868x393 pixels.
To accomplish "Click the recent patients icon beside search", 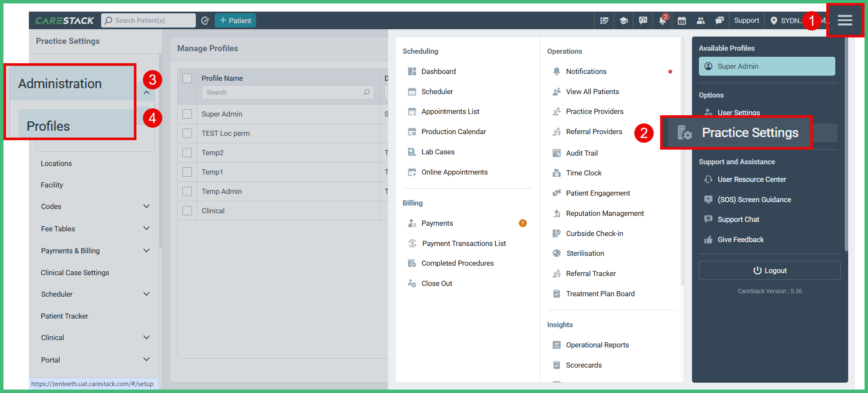I will (x=205, y=21).
